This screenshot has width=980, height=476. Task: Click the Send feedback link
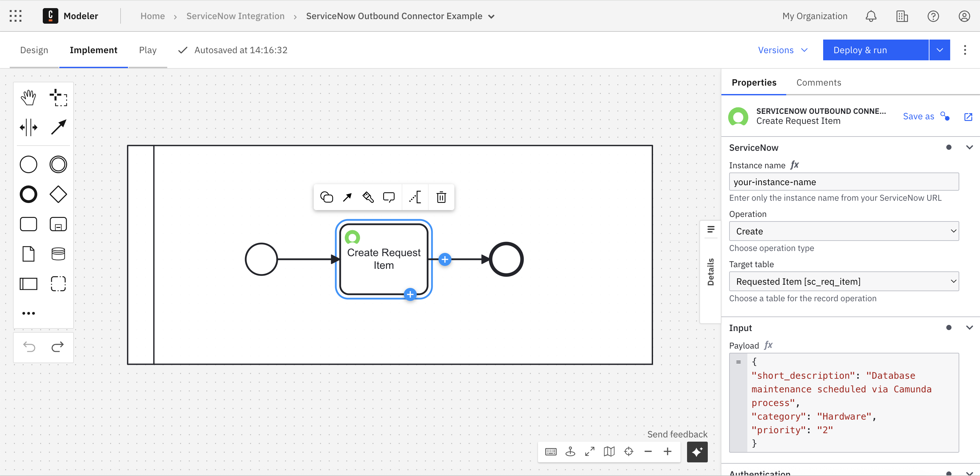pyautogui.click(x=677, y=434)
